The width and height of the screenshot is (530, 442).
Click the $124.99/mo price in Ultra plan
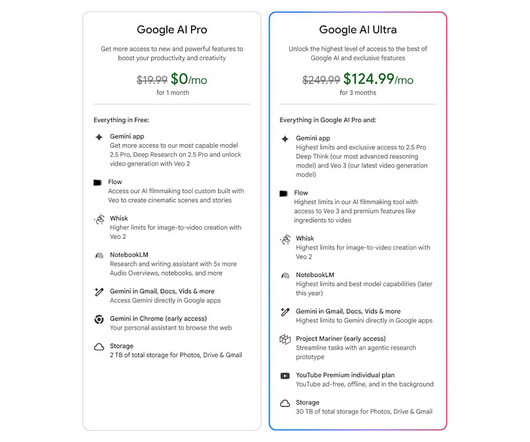tap(378, 79)
